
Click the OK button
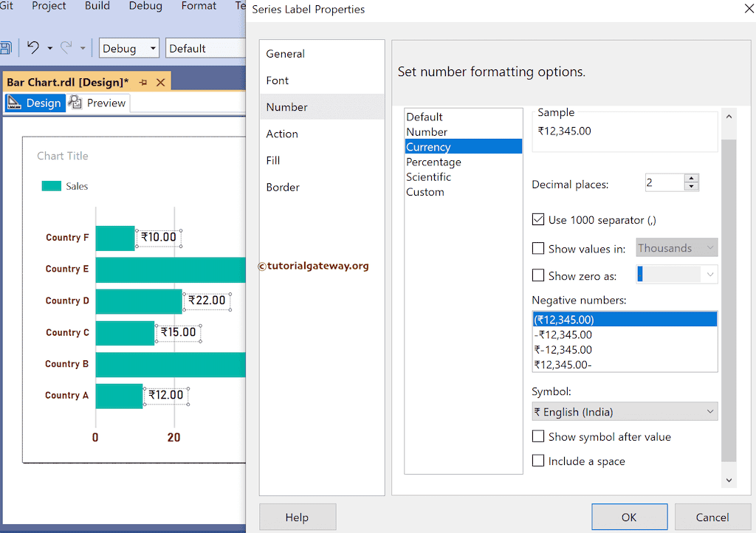pyautogui.click(x=629, y=517)
